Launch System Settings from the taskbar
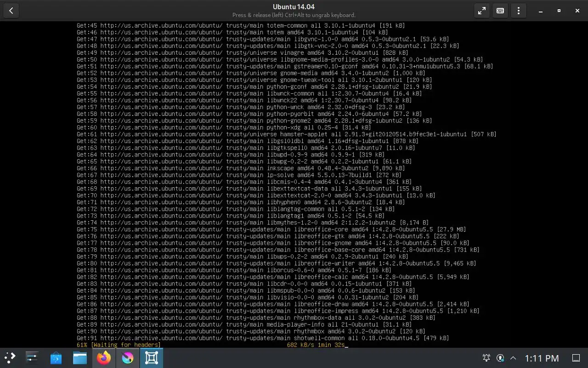The height and width of the screenshot is (368, 588). (32, 358)
